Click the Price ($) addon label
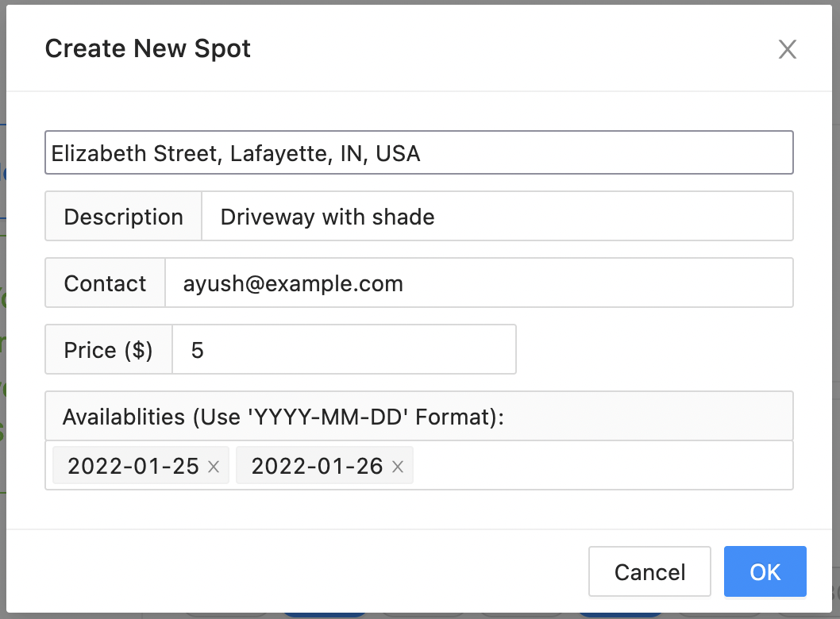 click(108, 350)
